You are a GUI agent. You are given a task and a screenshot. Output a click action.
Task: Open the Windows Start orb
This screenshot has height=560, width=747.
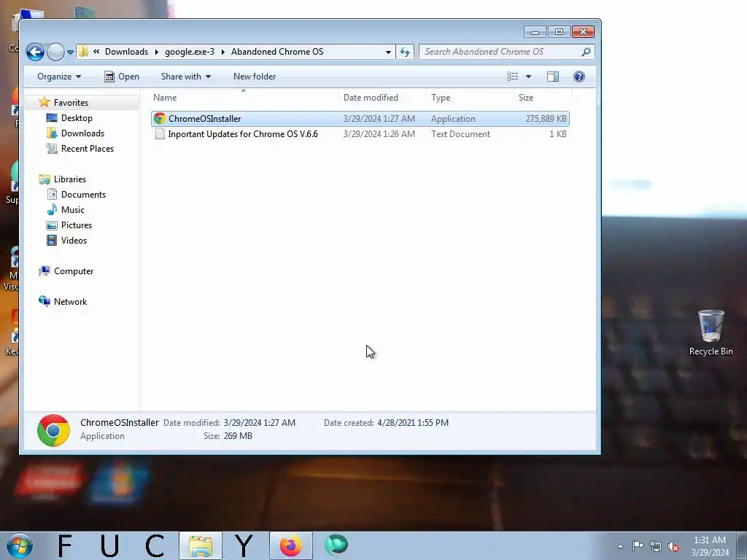point(20,545)
